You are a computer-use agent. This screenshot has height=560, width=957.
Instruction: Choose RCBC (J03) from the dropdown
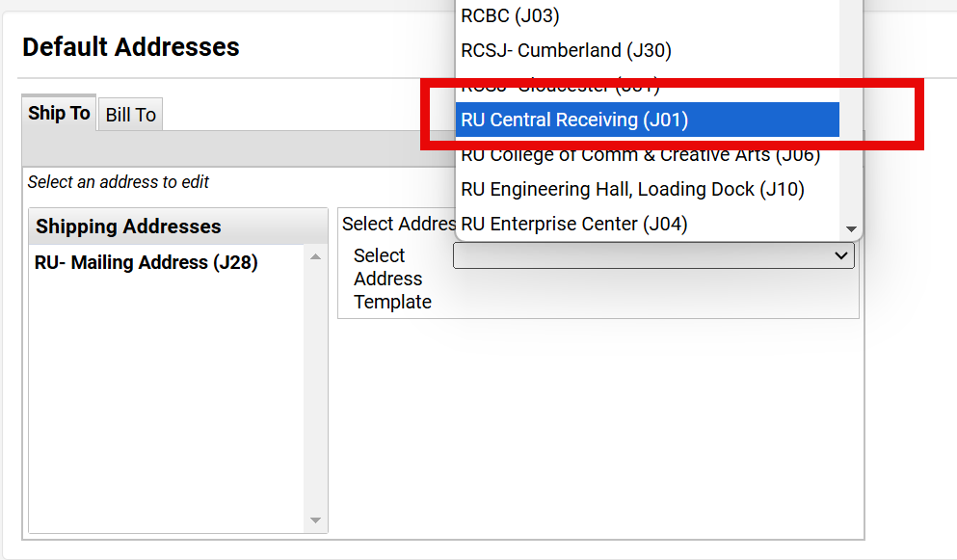coord(510,15)
